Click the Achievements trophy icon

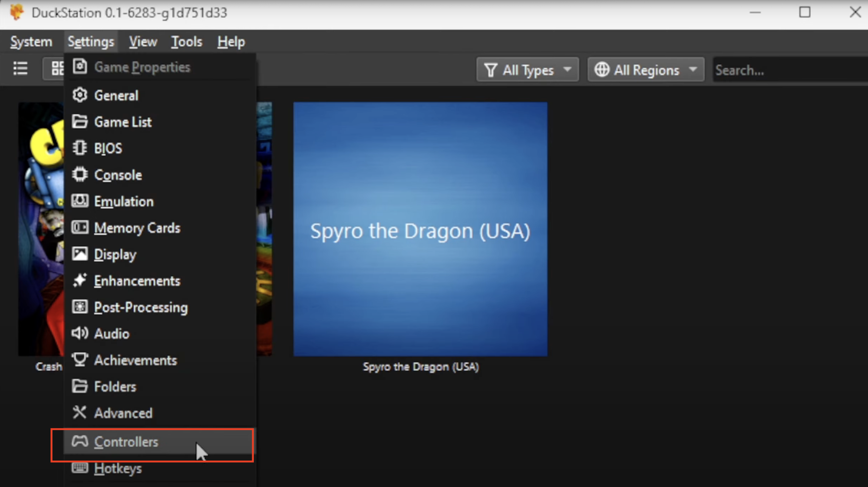pyautogui.click(x=80, y=360)
